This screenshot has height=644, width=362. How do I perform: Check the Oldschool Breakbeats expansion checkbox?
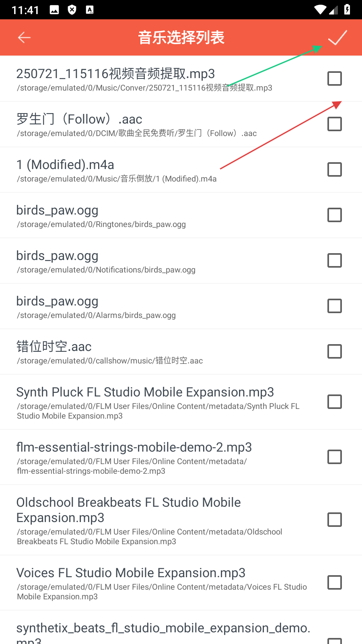click(x=334, y=520)
